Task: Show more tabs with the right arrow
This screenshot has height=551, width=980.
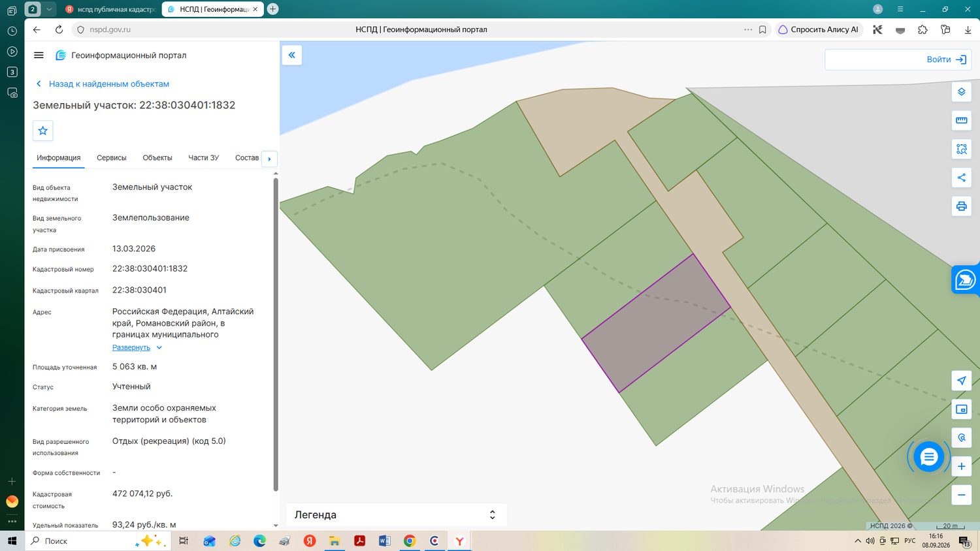Action: pos(269,159)
